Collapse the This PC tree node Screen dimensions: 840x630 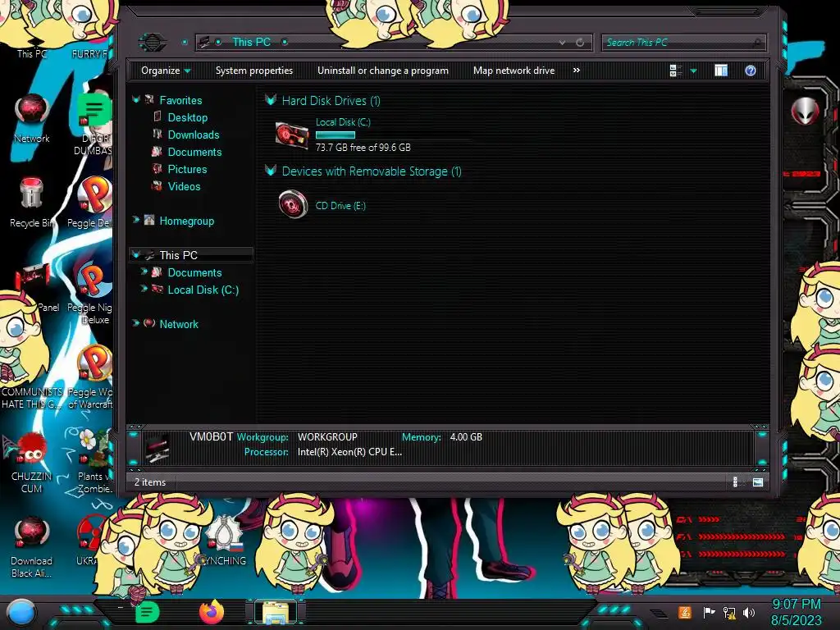136,254
